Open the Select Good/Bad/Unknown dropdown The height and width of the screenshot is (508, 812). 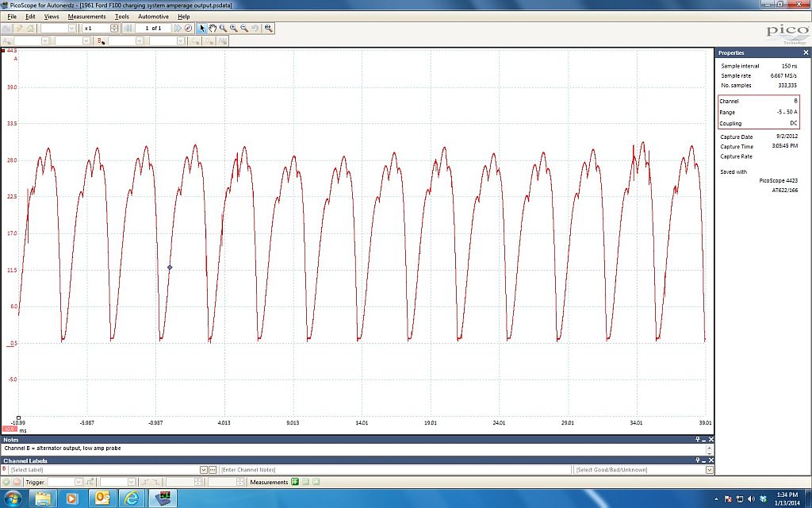(709, 470)
